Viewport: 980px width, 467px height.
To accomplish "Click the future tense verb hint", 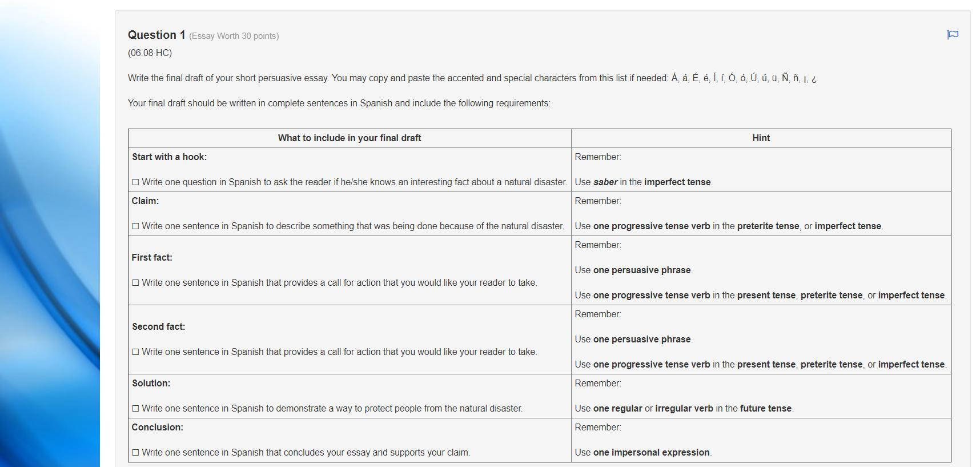I will 684,409.
